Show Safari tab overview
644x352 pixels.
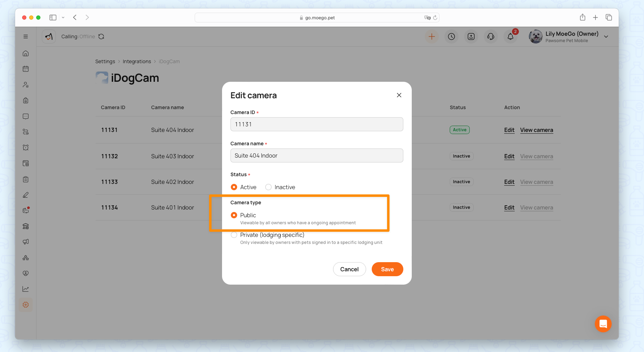point(609,18)
